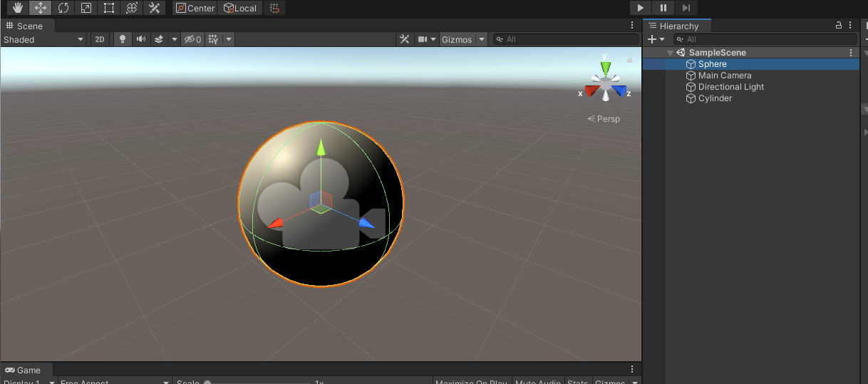
Task: Pause the game
Action: 663,8
